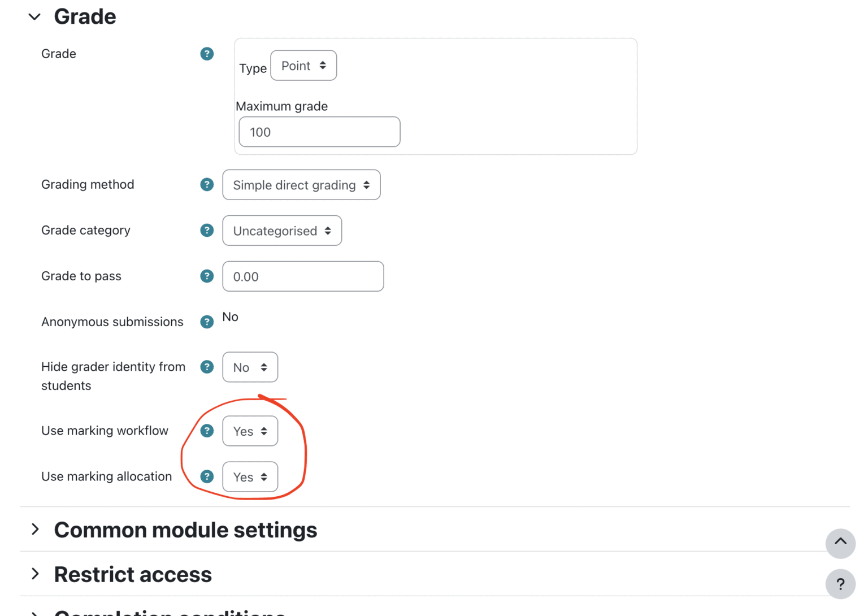
Task: Open help for Anonymous submissions
Action: coord(207,322)
